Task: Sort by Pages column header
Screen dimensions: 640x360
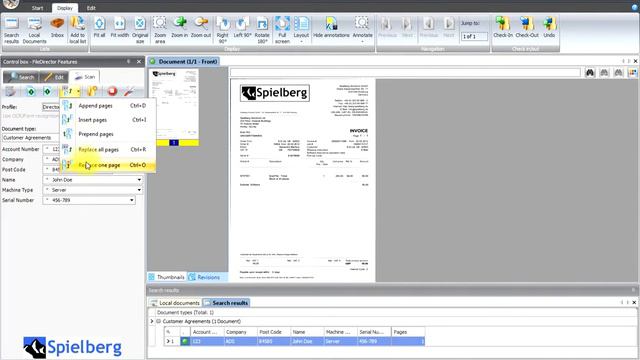Action: pyautogui.click(x=408, y=332)
